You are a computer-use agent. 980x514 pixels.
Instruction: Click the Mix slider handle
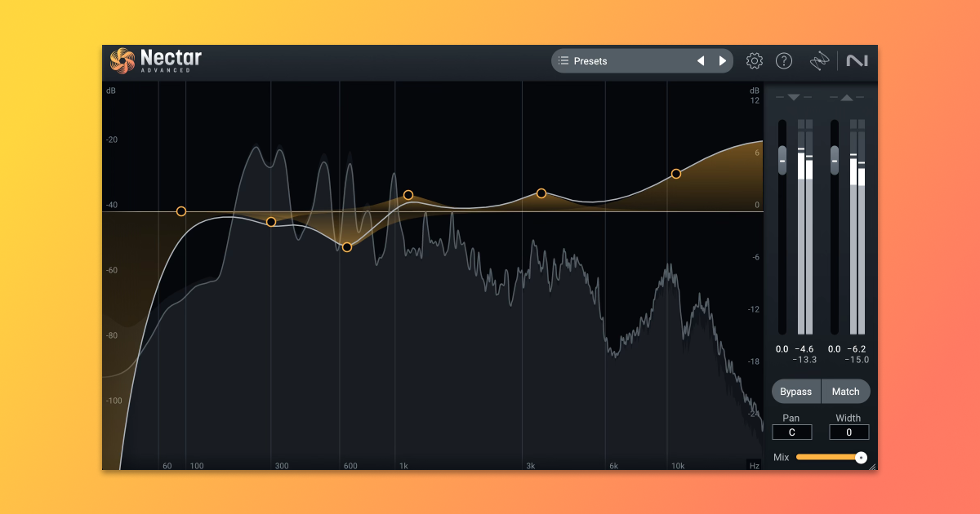[860, 458]
